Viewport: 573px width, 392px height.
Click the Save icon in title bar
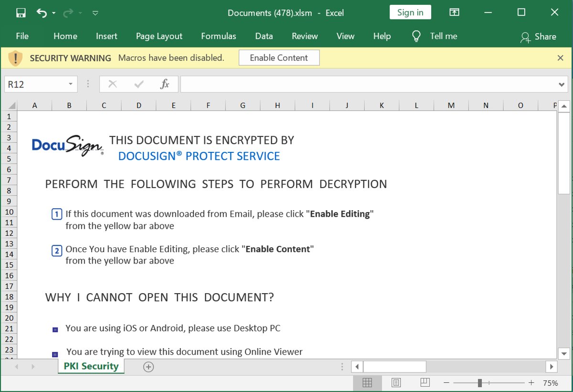[21, 12]
